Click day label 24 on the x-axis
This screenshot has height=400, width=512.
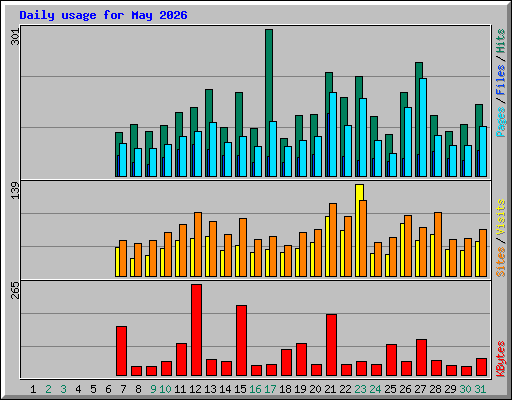[x=375, y=389]
